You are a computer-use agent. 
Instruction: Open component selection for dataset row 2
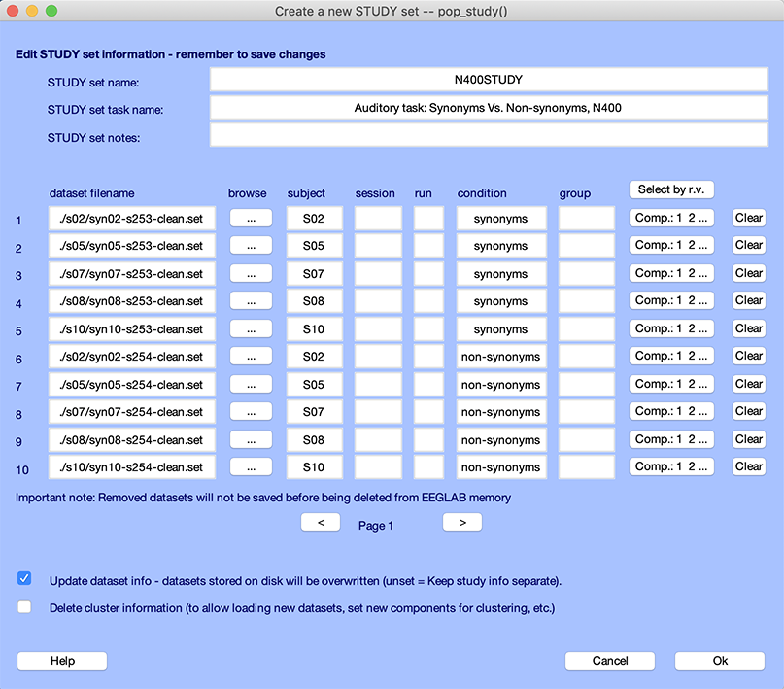671,246
